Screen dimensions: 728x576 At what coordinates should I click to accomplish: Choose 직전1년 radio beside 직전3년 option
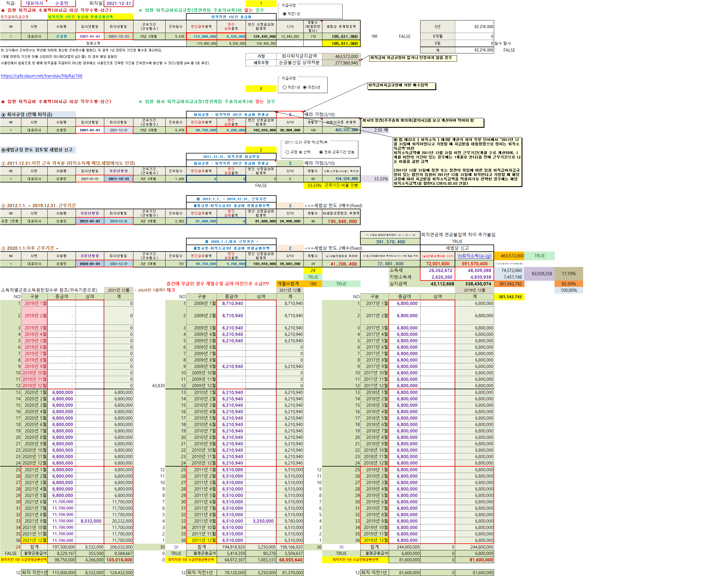pos(284,87)
